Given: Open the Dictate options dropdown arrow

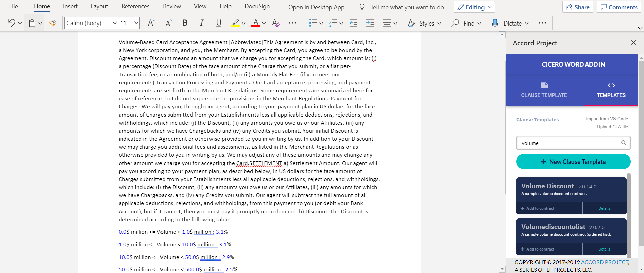Looking at the screenshot, I should pos(527,23).
